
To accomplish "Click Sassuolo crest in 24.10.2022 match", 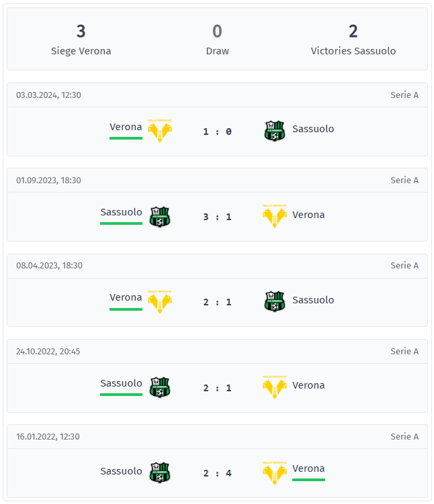I will tap(160, 387).
